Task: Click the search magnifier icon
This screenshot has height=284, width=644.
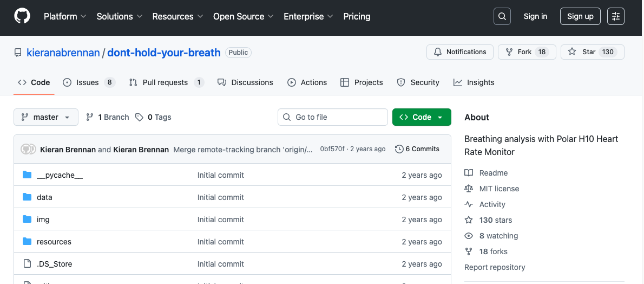Action: pyautogui.click(x=502, y=16)
